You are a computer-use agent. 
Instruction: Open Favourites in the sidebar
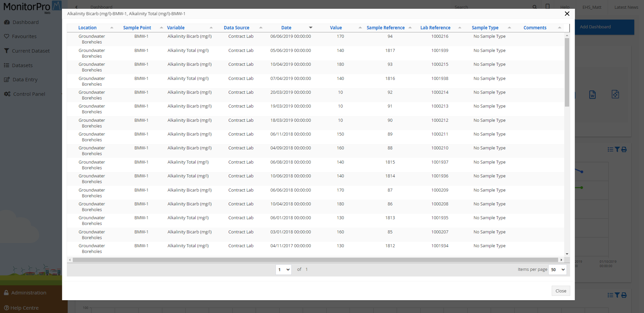tap(20, 36)
